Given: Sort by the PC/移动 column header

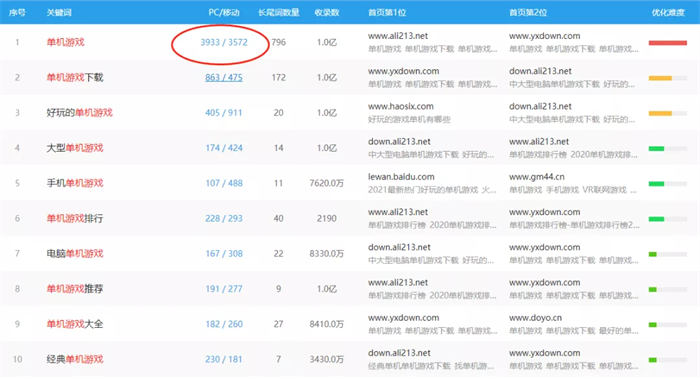Looking at the screenshot, I should coord(224,12).
